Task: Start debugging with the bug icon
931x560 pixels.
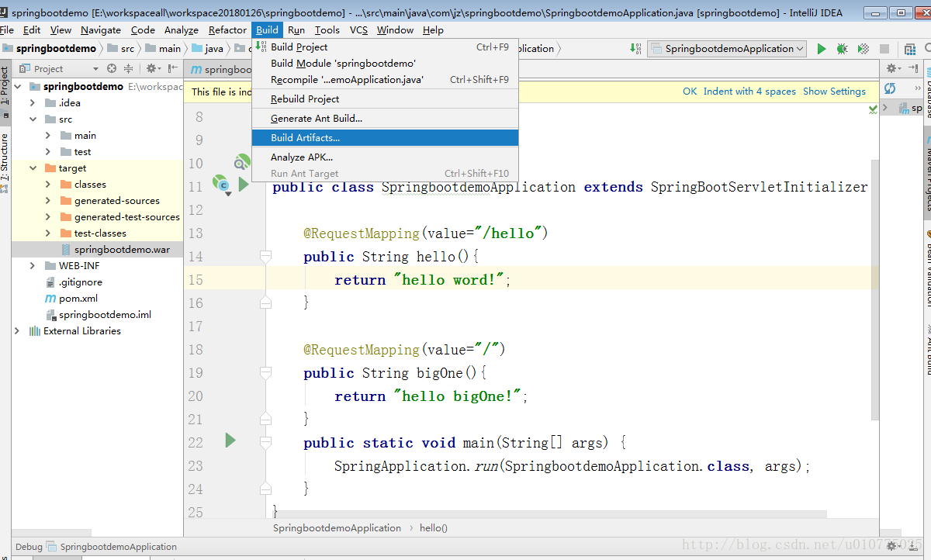Action: [843, 49]
